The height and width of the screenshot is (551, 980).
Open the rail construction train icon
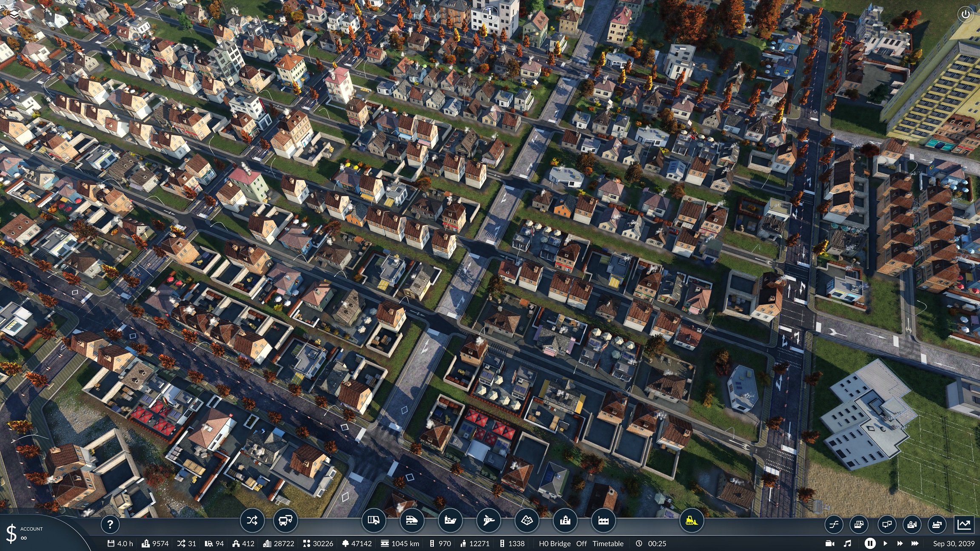click(412, 520)
